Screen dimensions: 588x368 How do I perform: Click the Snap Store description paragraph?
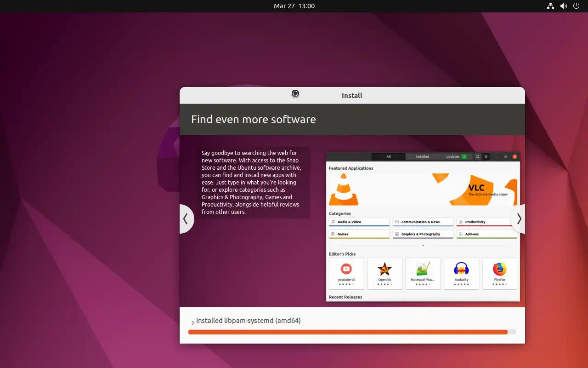point(251,182)
